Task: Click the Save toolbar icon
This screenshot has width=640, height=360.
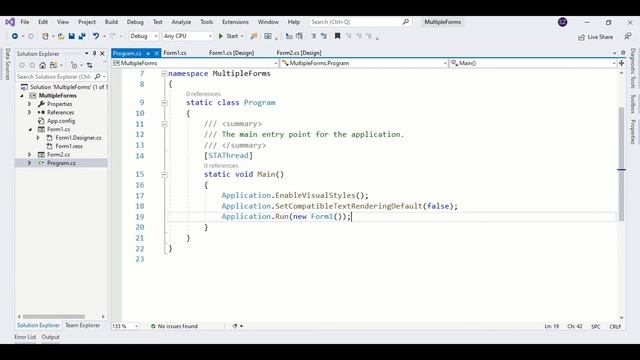Action: coord(71,36)
